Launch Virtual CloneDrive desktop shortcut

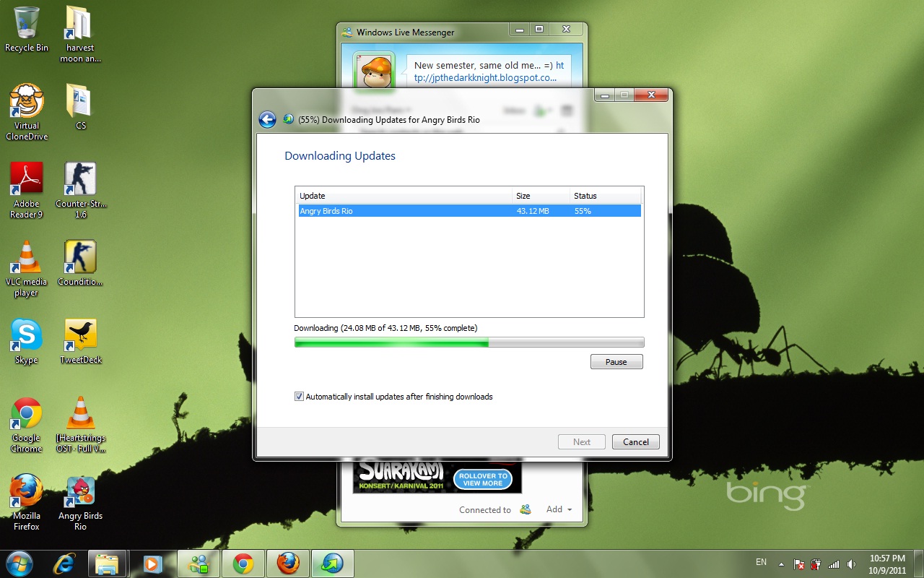(x=27, y=112)
